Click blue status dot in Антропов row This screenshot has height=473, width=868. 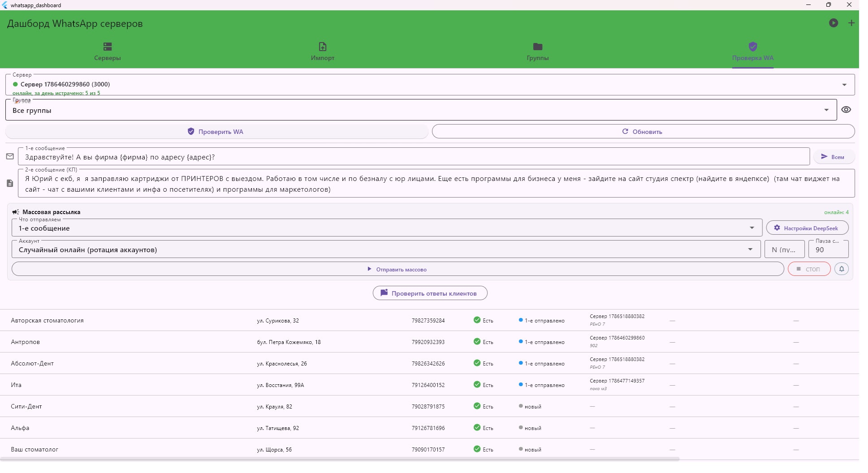point(521,341)
